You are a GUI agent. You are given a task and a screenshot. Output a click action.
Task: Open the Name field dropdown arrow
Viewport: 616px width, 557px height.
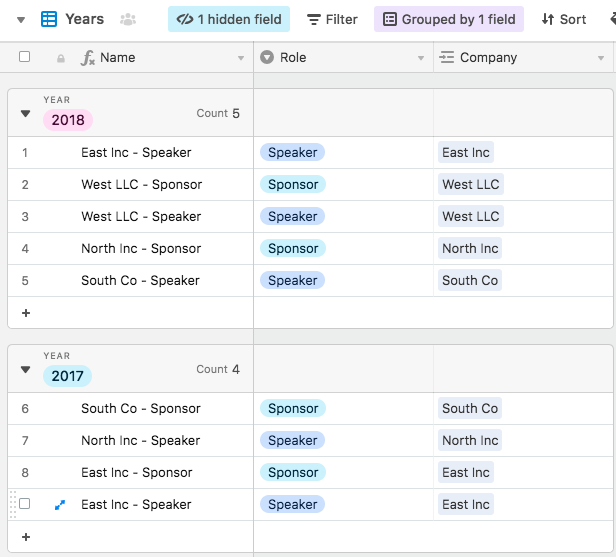(241, 58)
